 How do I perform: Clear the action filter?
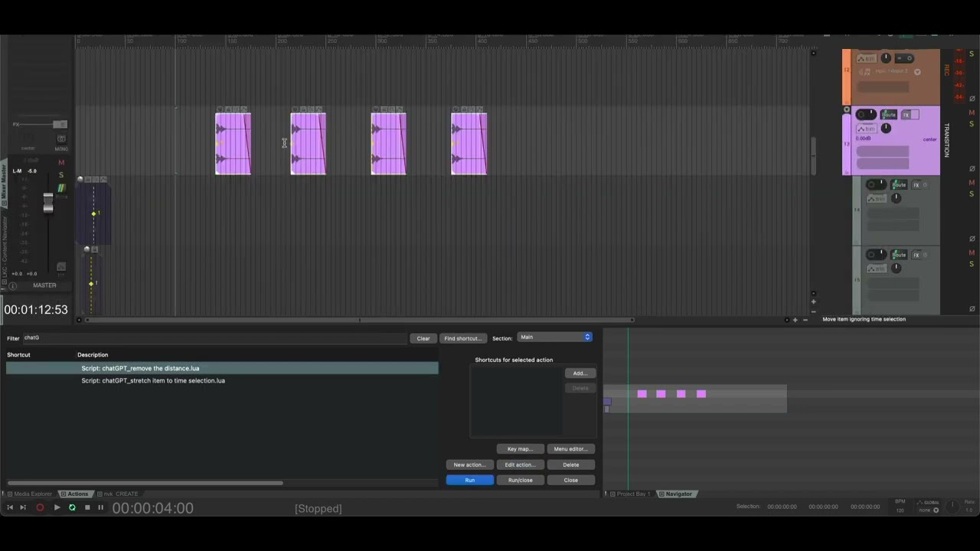pos(423,338)
